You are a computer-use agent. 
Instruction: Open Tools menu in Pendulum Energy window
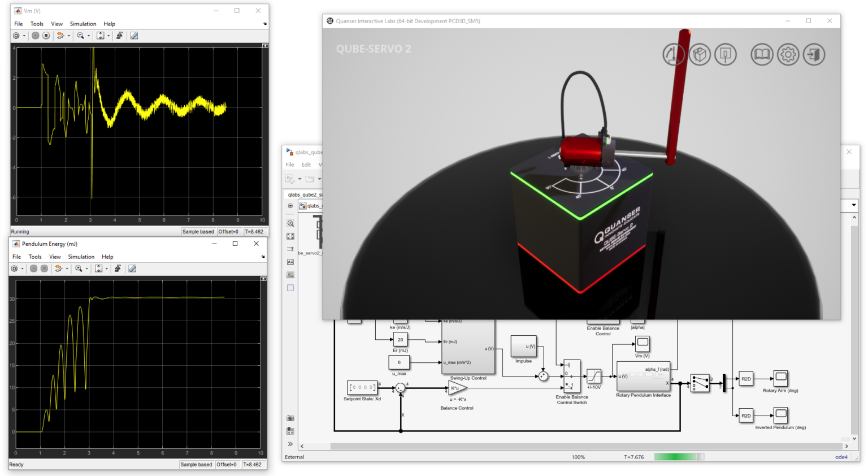coord(35,257)
